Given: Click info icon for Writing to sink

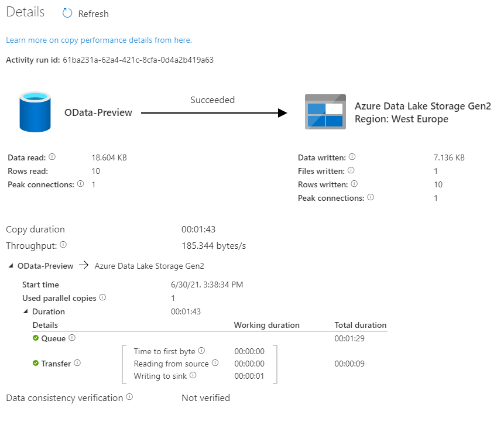Looking at the screenshot, I should [x=193, y=375].
